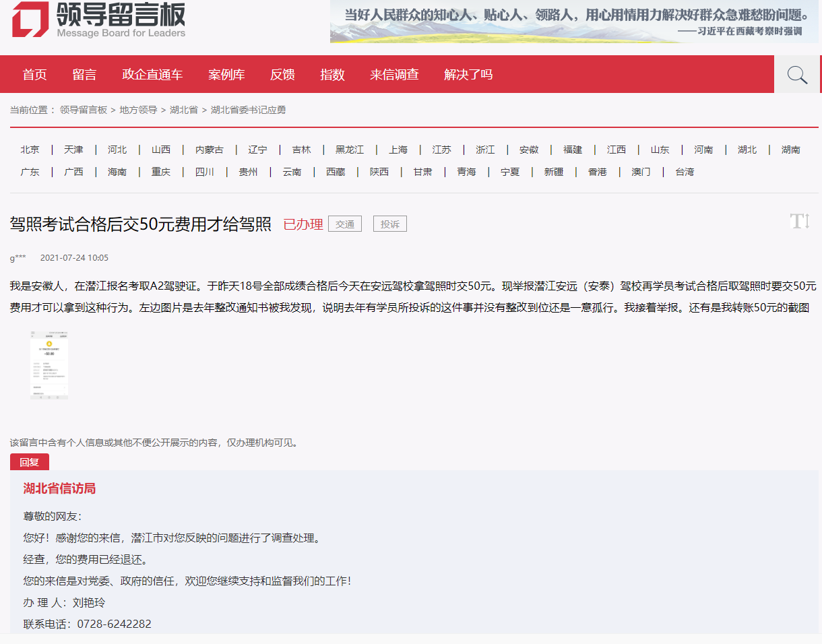Open the 台湾 region link

tap(685, 172)
